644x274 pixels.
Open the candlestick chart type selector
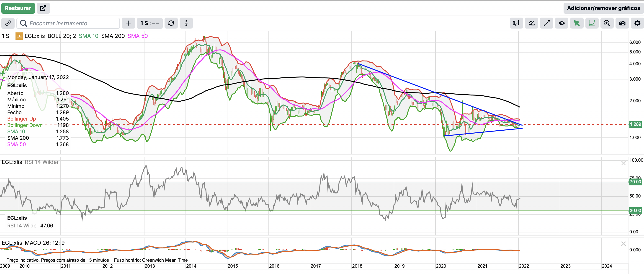[x=516, y=23]
